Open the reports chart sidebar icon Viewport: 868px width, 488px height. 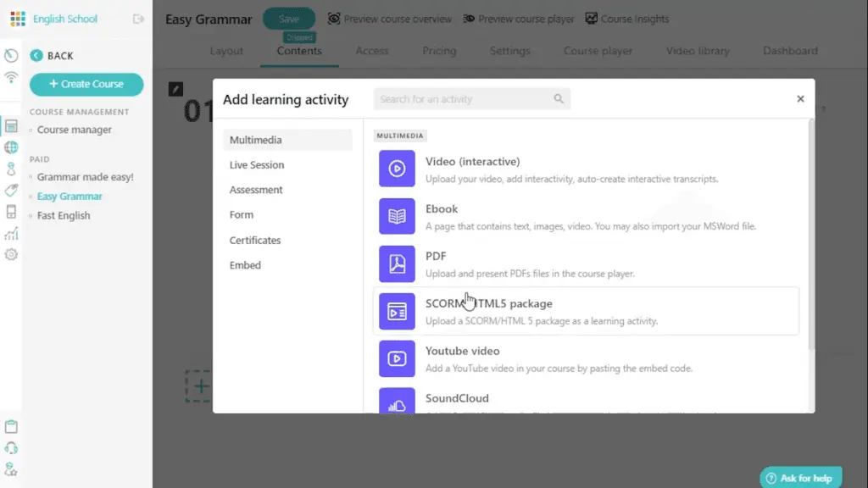click(11, 234)
